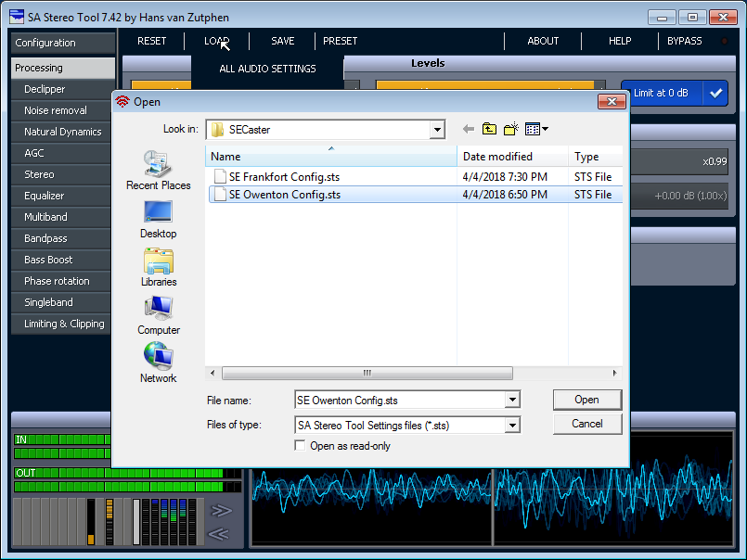Select Computer in the places bar
This screenshot has height=560, width=747.
(158, 316)
